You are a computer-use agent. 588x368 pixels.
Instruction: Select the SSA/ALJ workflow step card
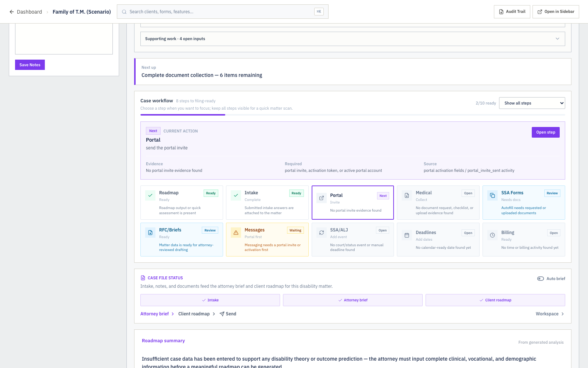[353, 240]
